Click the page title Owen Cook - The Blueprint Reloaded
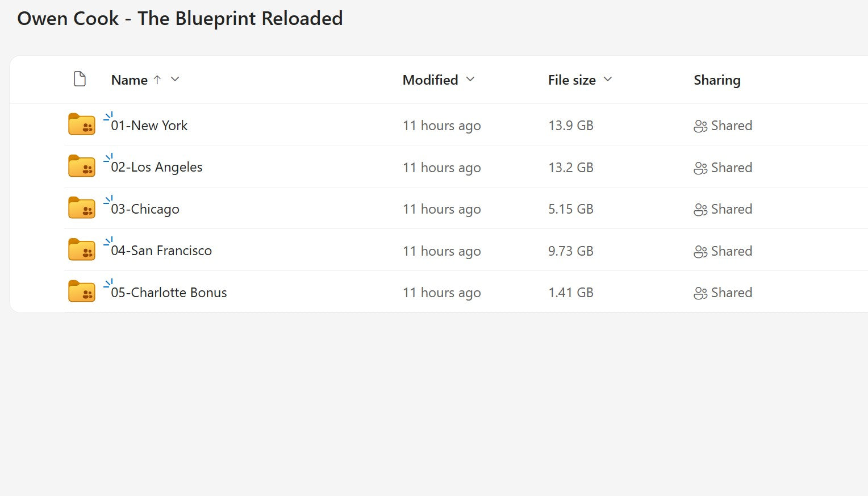Viewport: 868px width, 496px height. coord(181,18)
